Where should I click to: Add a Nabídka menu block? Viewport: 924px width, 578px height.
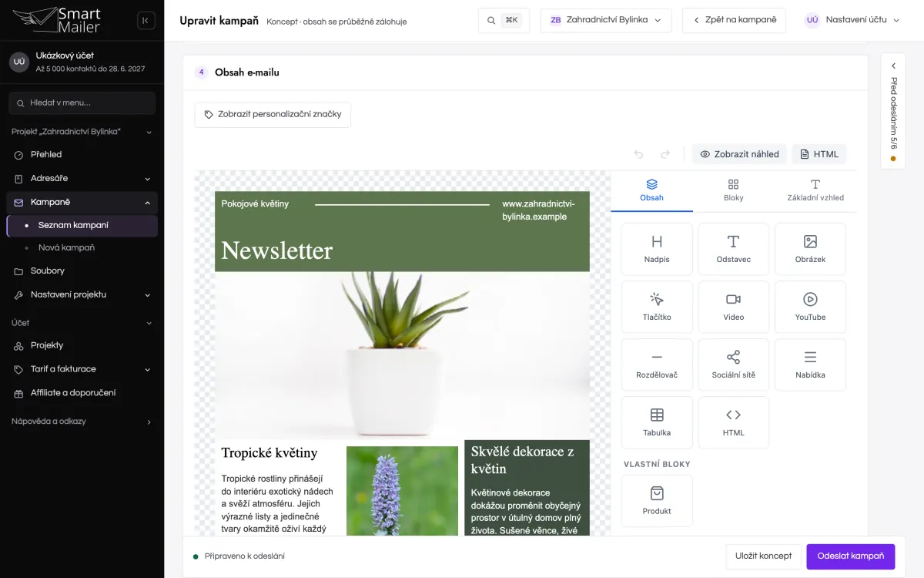[x=810, y=365]
